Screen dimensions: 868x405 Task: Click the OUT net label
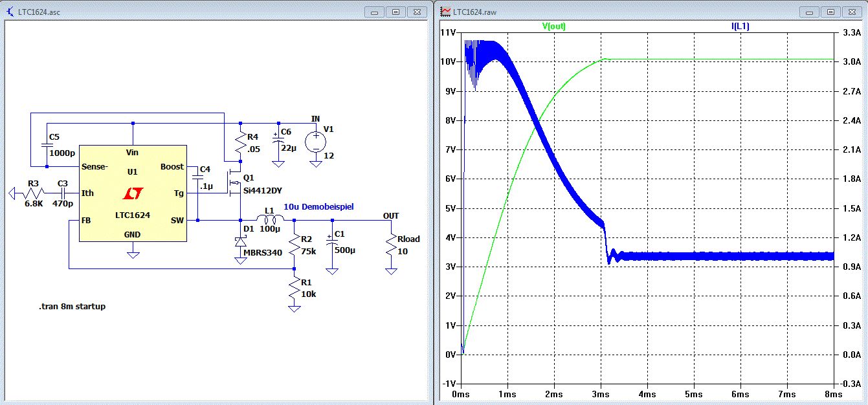point(391,215)
